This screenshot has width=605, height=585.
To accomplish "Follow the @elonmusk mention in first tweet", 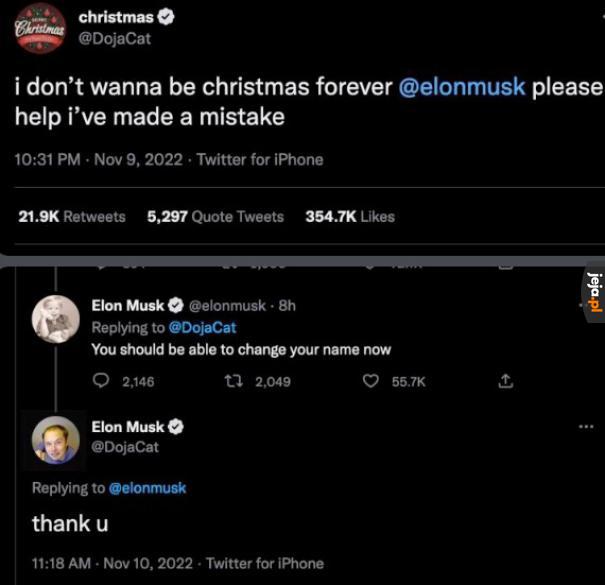I will click(x=461, y=86).
